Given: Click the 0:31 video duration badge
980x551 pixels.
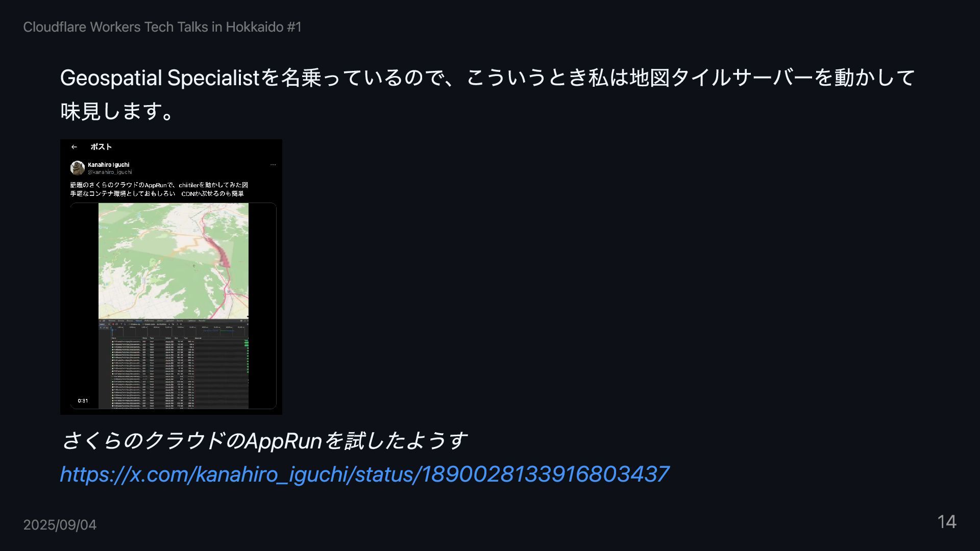Looking at the screenshot, I should click(x=83, y=401).
